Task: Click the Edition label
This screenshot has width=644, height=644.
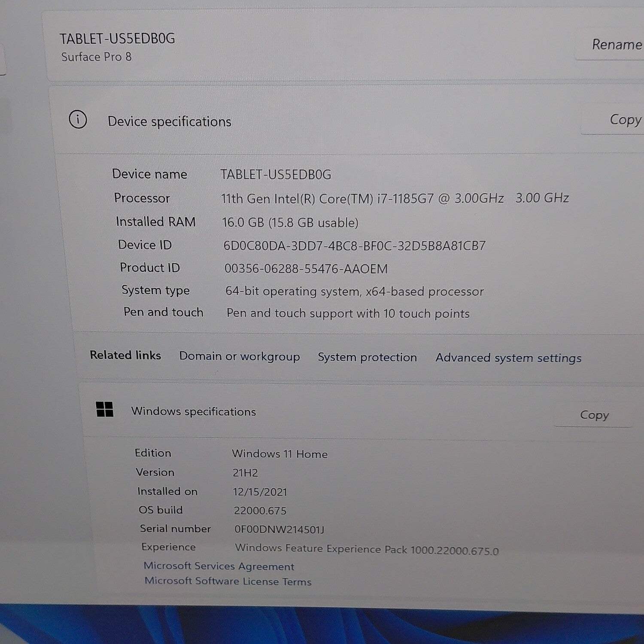Action: [153, 453]
